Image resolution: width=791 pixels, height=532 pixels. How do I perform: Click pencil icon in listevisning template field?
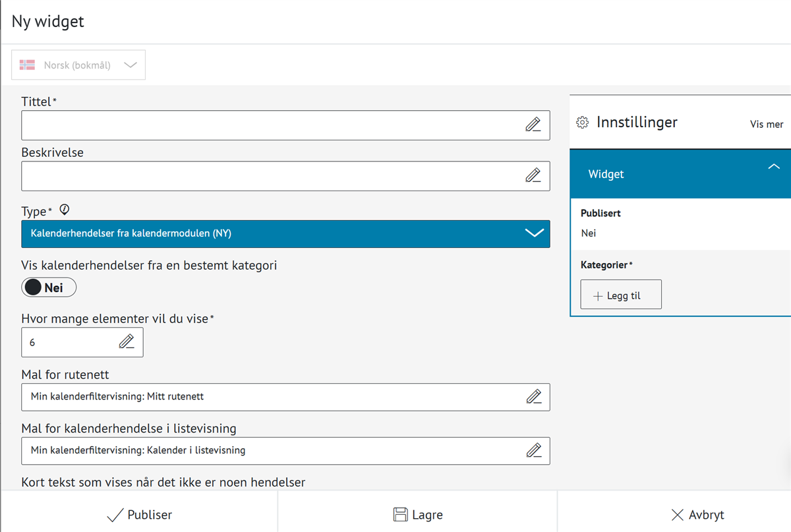[x=533, y=450]
